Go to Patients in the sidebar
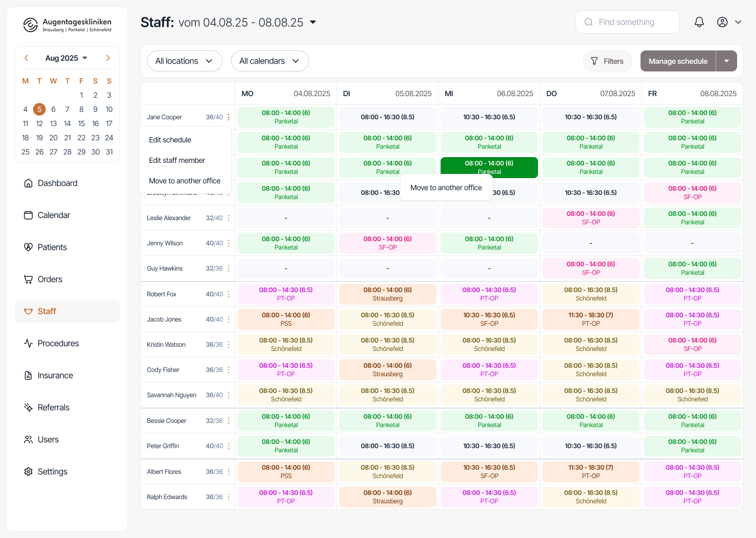The height and width of the screenshot is (538, 756). click(52, 247)
